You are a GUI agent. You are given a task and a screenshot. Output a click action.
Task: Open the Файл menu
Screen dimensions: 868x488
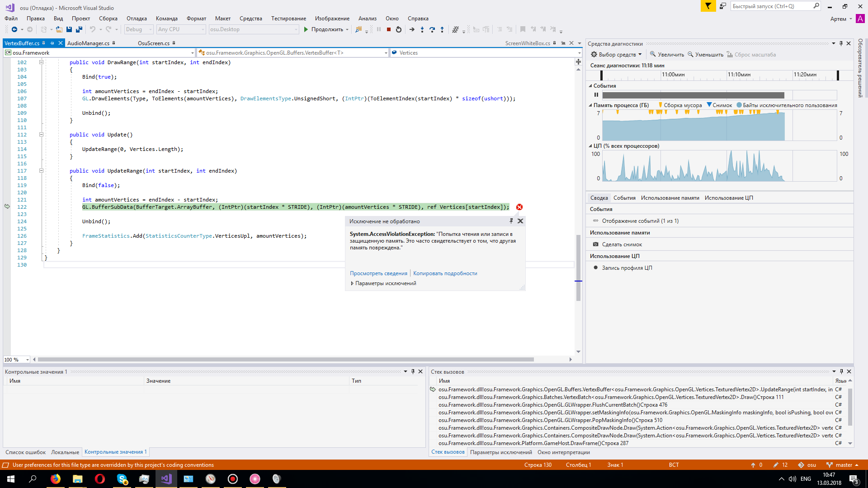pyautogui.click(x=11, y=19)
